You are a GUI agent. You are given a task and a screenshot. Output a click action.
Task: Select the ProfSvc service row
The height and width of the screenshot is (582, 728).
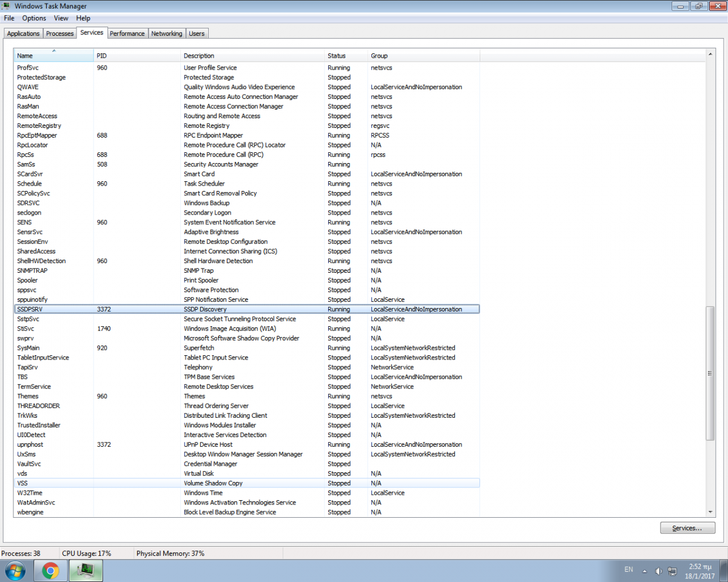click(247, 68)
